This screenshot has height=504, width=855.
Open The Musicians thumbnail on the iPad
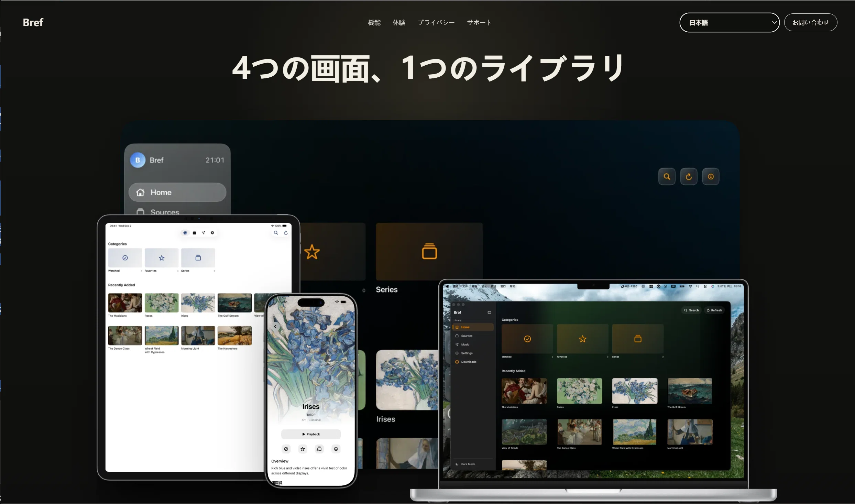coord(125,303)
